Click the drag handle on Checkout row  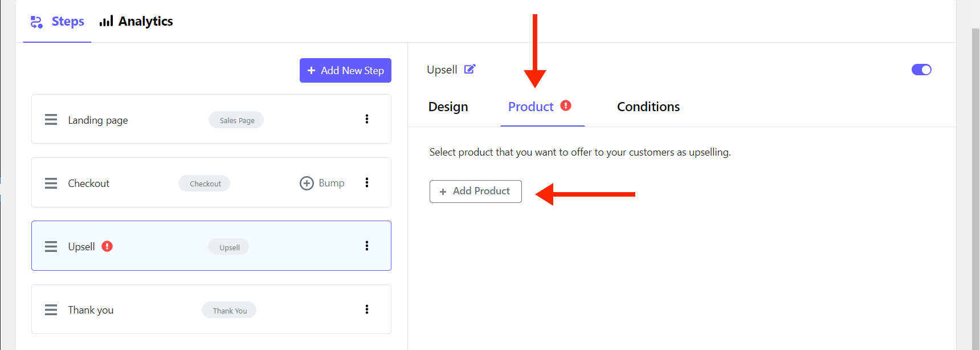(51, 184)
